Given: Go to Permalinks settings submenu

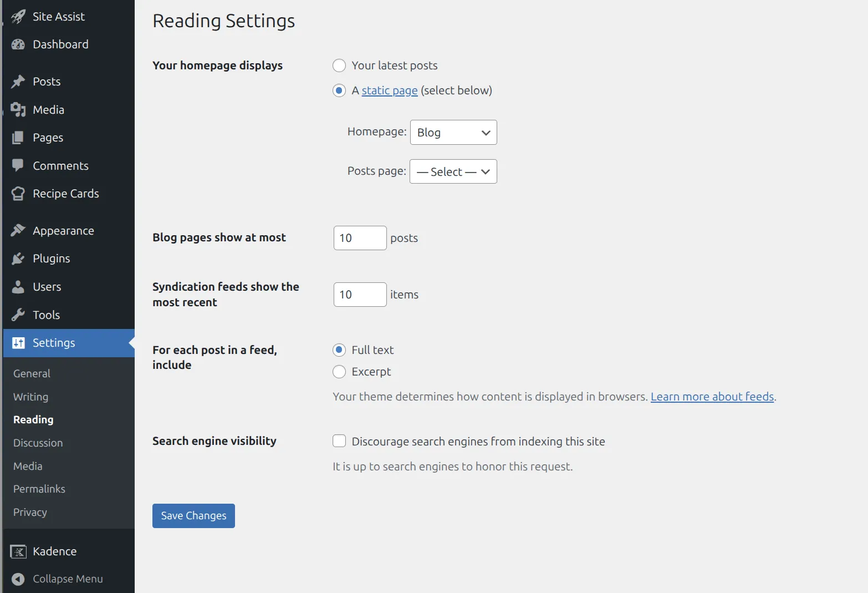Looking at the screenshot, I should point(39,489).
